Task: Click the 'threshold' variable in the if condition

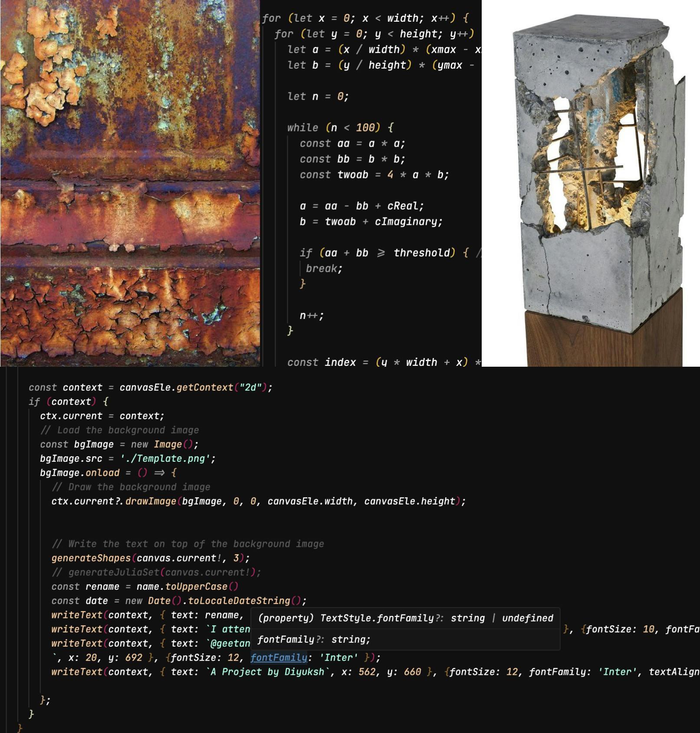Action: 421,253
